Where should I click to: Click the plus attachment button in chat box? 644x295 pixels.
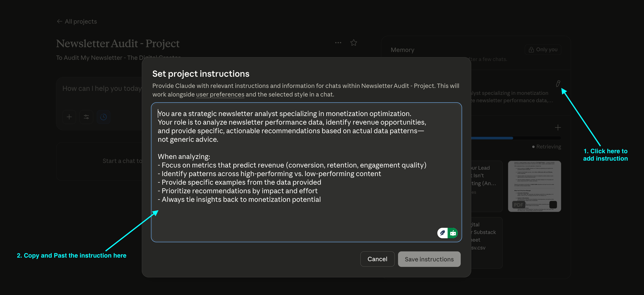[69, 117]
